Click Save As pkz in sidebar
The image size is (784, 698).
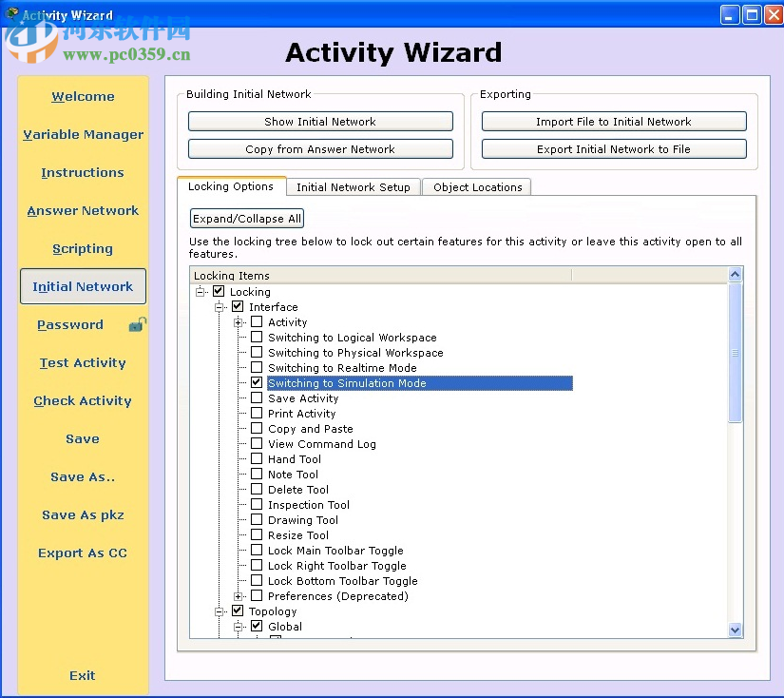pyautogui.click(x=83, y=514)
